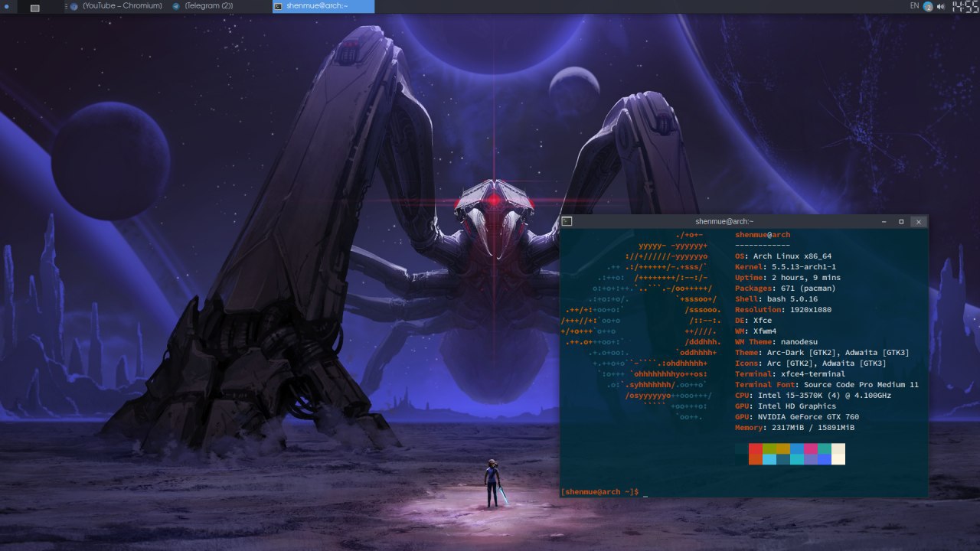Screen dimensions: 980x551
Task: Click the terminal window's title bar icon
Action: (567, 221)
